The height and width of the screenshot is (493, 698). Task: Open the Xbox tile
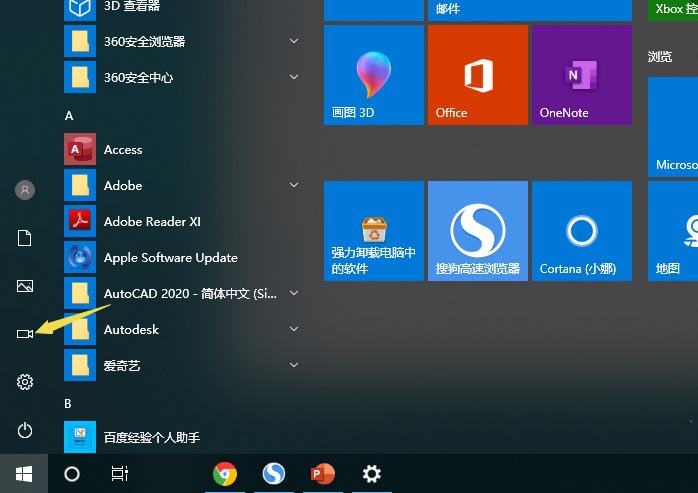(x=673, y=10)
